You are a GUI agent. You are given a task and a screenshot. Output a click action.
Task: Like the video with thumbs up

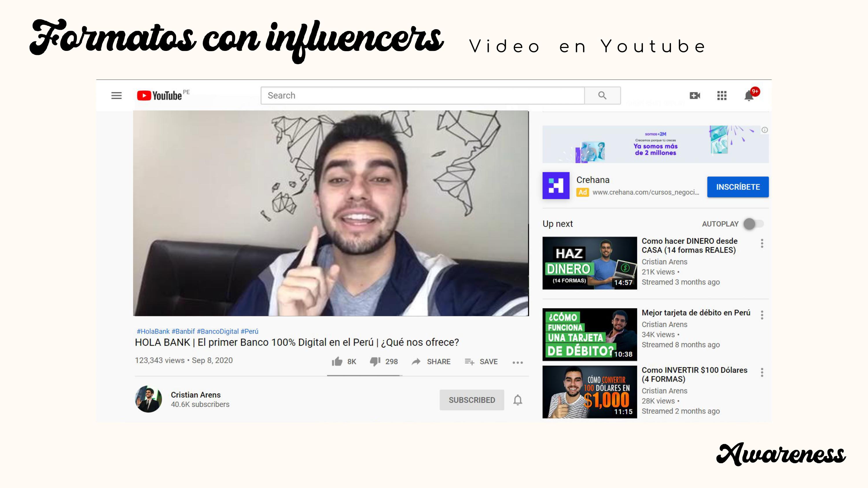point(337,361)
